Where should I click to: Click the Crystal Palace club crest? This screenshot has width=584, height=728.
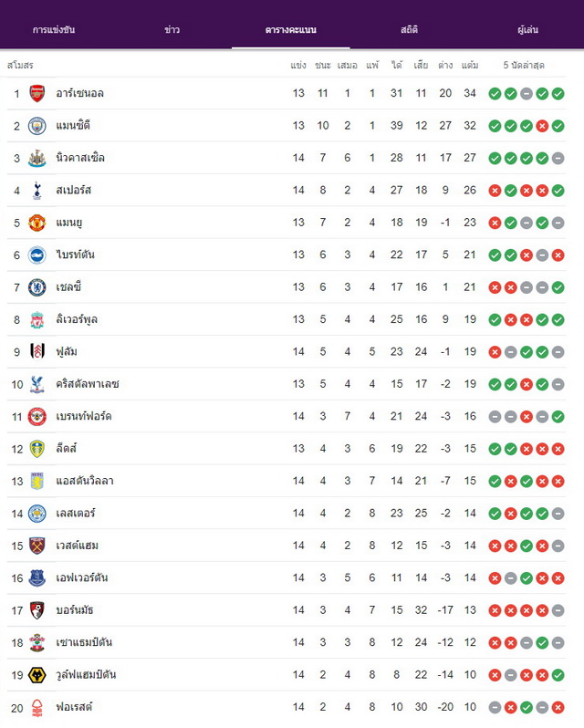click(37, 384)
